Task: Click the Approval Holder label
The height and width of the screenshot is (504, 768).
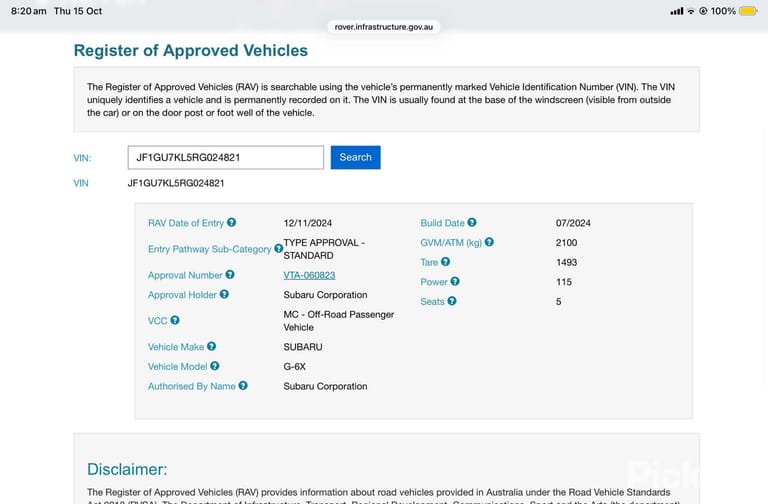Action: [x=182, y=295]
